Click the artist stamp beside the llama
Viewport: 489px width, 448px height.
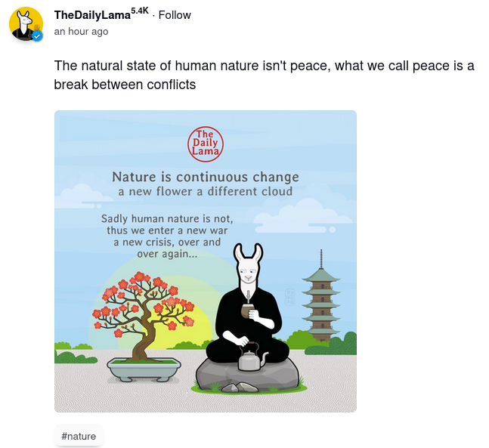(290, 297)
